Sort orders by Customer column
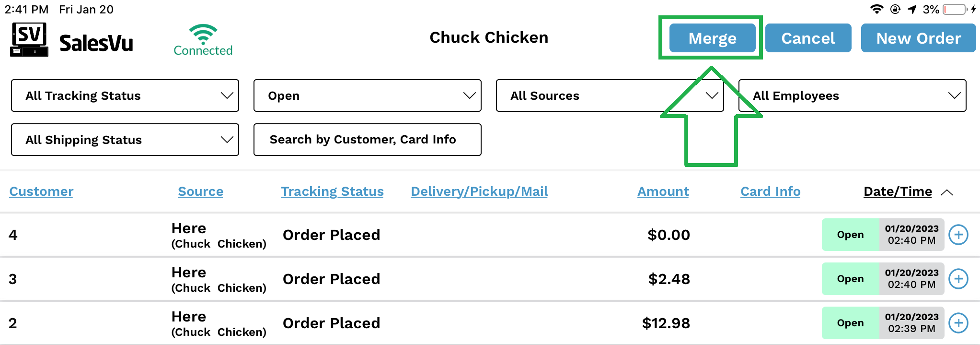The width and height of the screenshot is (980, 345). point(41,191)
